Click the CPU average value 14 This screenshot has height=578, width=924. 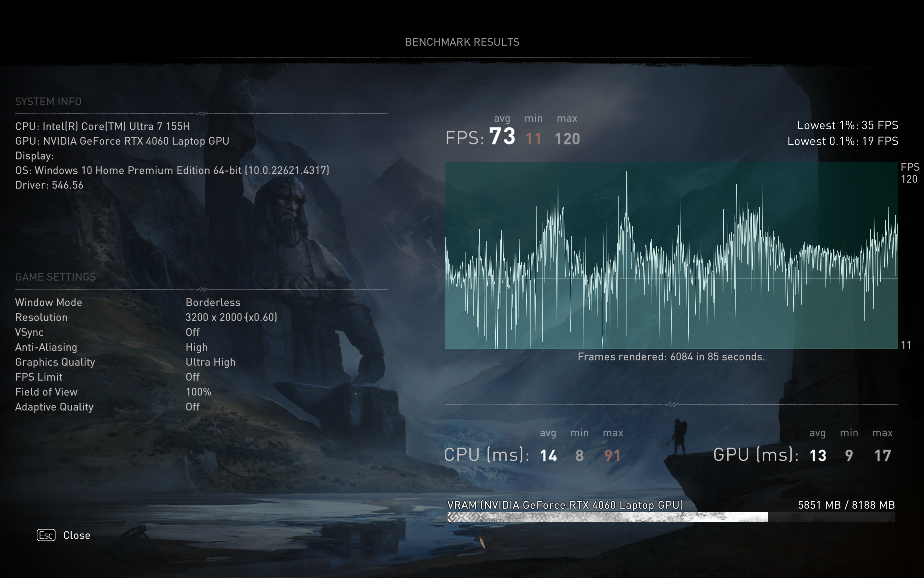[549, 456]
